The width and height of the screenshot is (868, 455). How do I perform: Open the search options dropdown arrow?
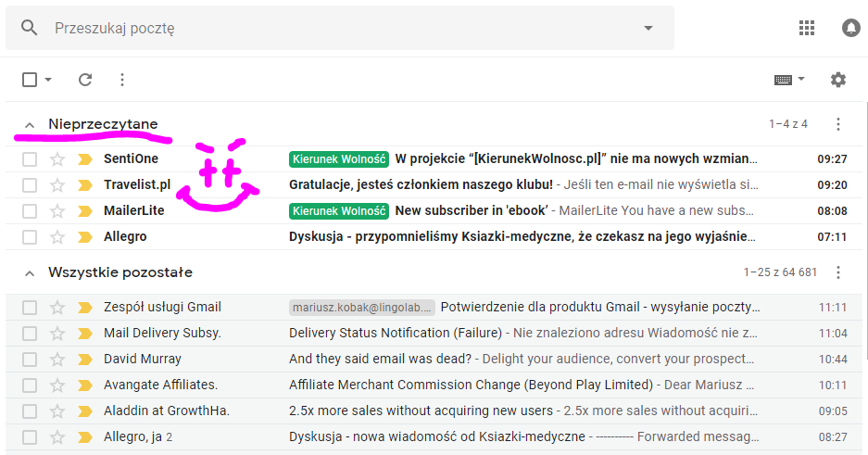(648, 28)
